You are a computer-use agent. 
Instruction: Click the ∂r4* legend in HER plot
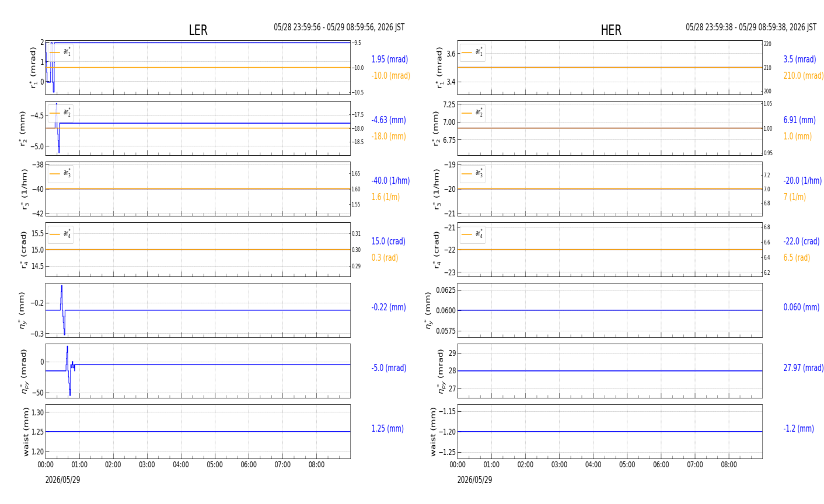[x=473, y=234]
